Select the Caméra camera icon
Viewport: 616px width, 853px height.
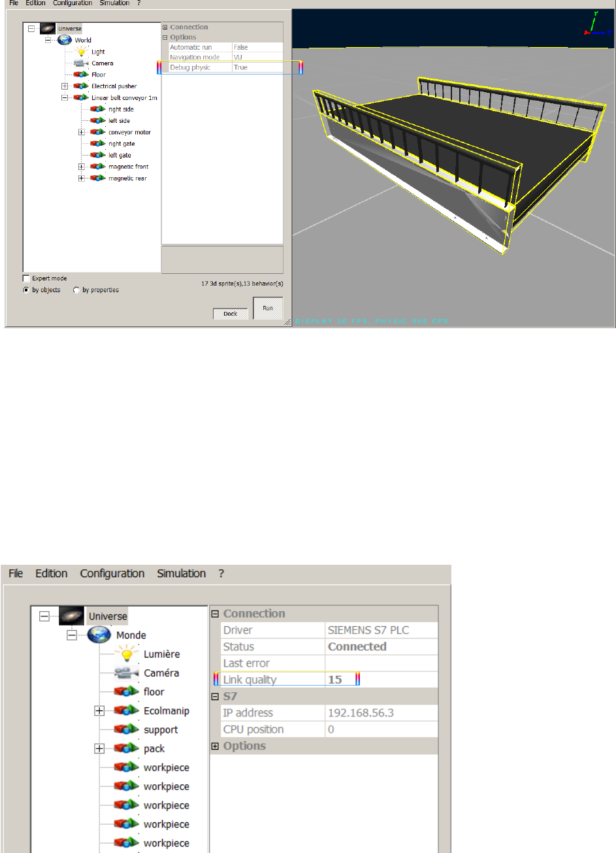[127, 673]
